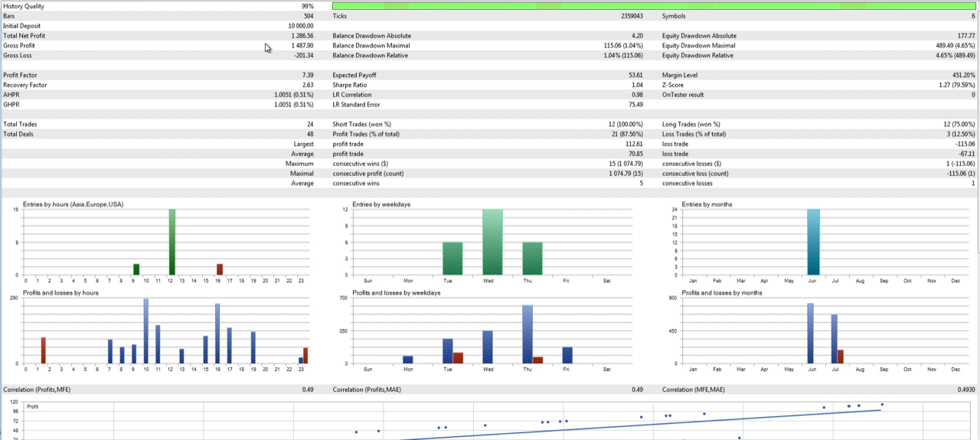Select the History Quality 99% value

(307, 6)
